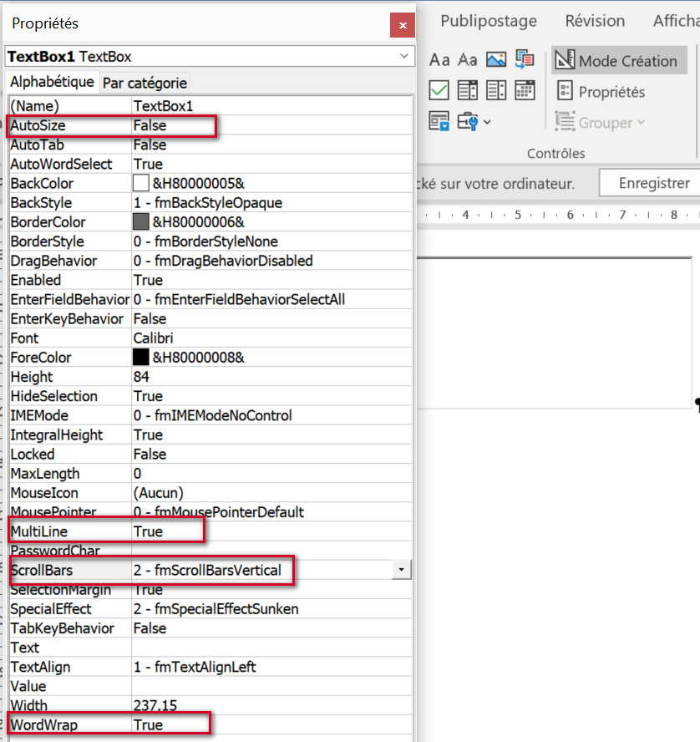Click the Enregistrer button
Image resolution: width=700 pixels, height=742 pixels.
pyautogui.click(x=654, y=183)
